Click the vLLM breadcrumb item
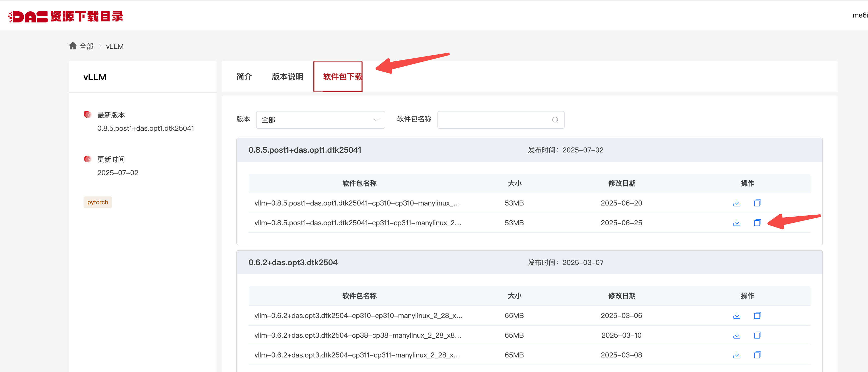Image resolution: width=868 pixels, height=372 pixels. (115, 46)
